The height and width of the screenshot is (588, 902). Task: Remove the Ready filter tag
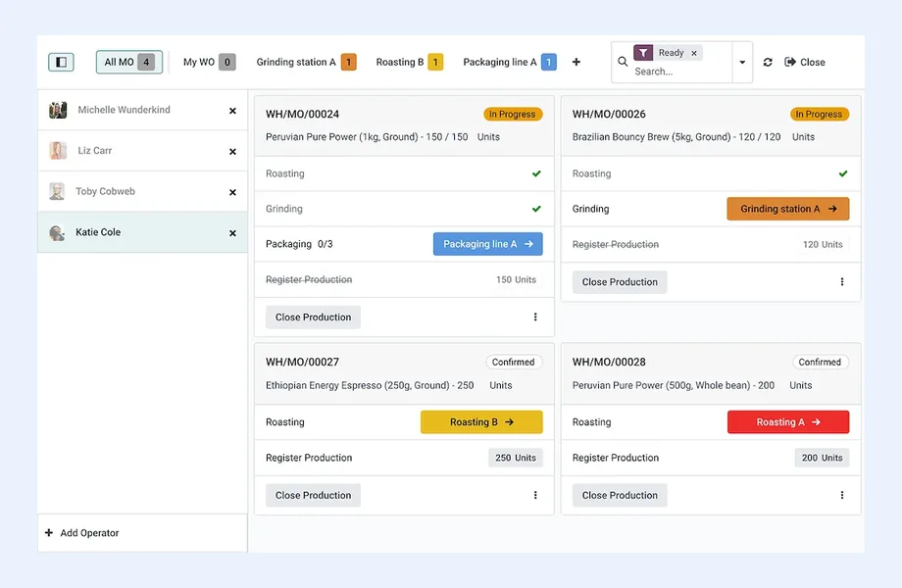(x=694, y=53)
